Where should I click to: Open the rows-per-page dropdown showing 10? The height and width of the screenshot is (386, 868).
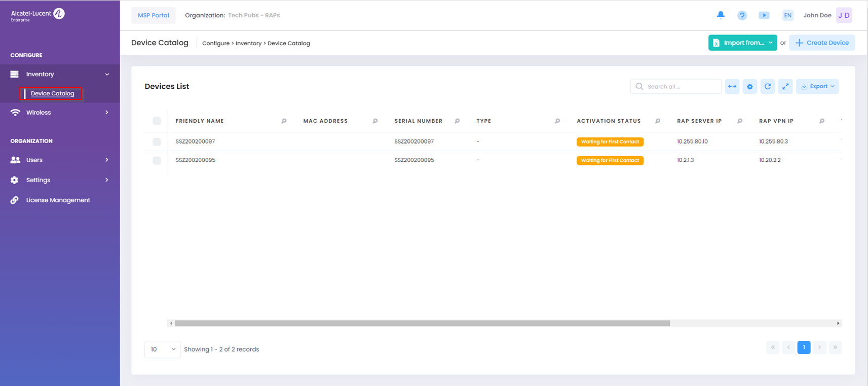pyautogui.click(x=163, y=349)
